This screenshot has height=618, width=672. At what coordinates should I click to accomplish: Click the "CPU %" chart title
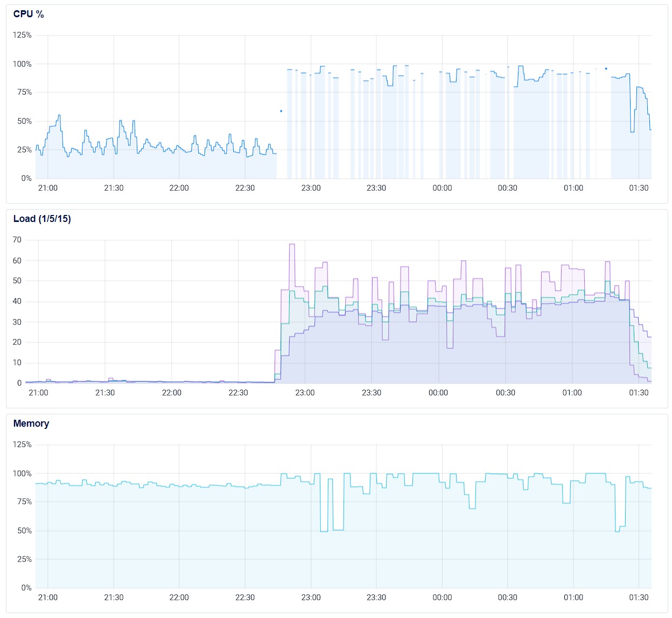pos(29,15)
